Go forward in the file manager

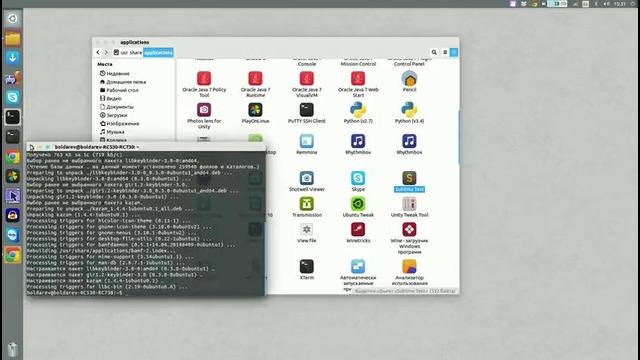(106, 52)
